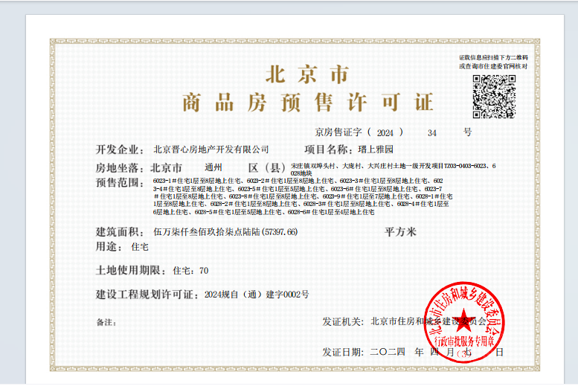This screenshot has width=578, height=392.
Task: Click the gold title '北京市'
Action: 307,74
